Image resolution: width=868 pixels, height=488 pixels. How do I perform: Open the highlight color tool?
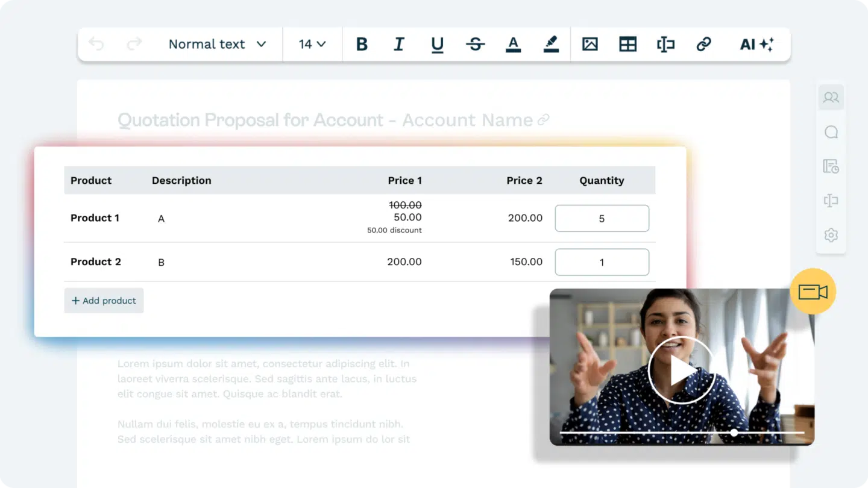point(551,45)
